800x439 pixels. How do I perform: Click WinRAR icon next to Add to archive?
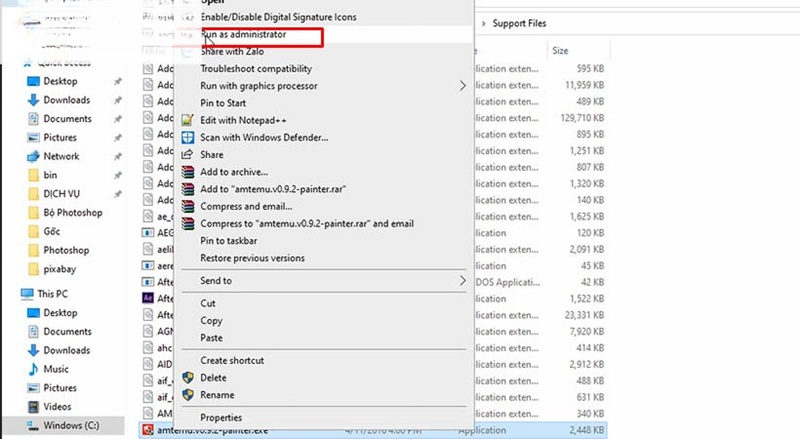[x=188, y=172]
